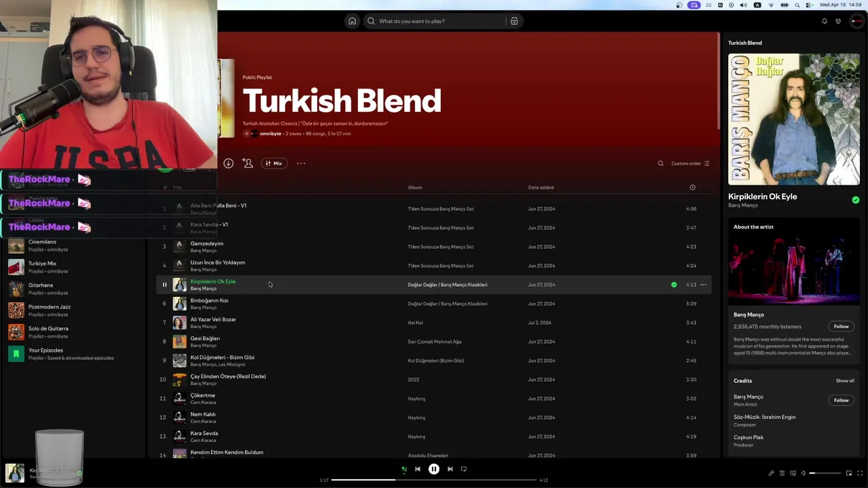Sort by the Album column header

[x=415, y=187]
